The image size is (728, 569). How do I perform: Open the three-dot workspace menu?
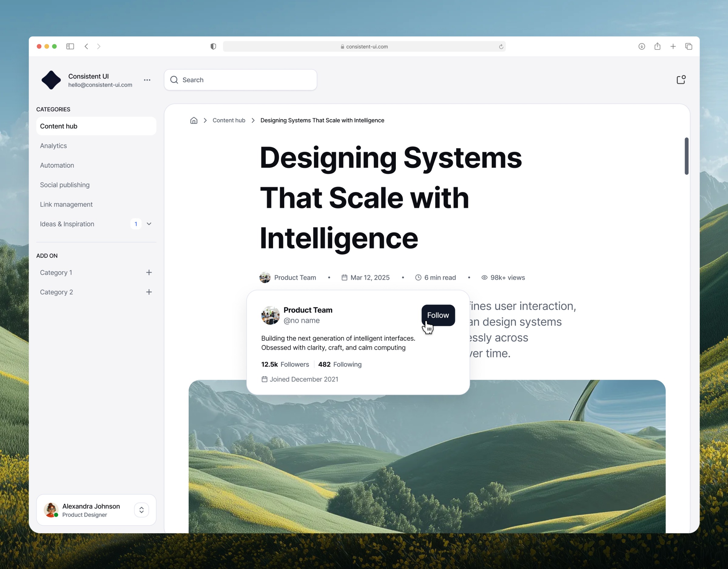pos(147,80)
